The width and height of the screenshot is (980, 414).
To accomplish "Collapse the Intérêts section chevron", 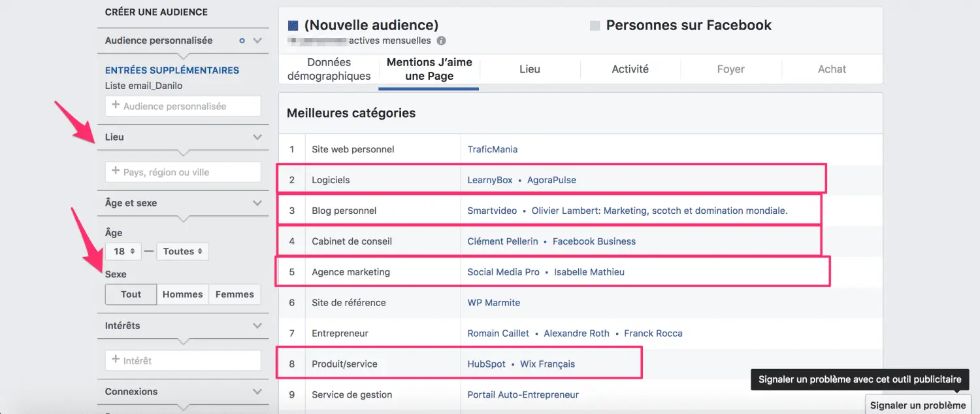I will 257,326.
